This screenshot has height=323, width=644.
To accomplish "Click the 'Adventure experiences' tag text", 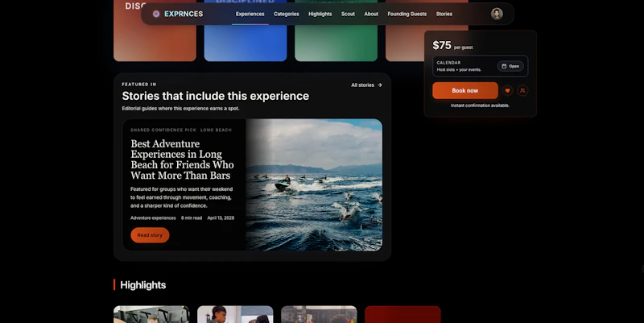I will tap(153, 218).
